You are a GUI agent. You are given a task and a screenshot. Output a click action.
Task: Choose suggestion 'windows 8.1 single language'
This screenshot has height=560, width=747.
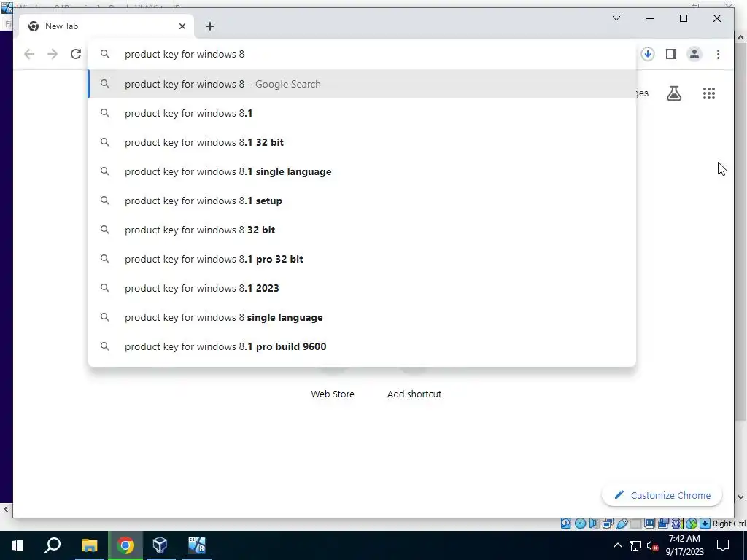pyautogui.click(x=362, y=171)
